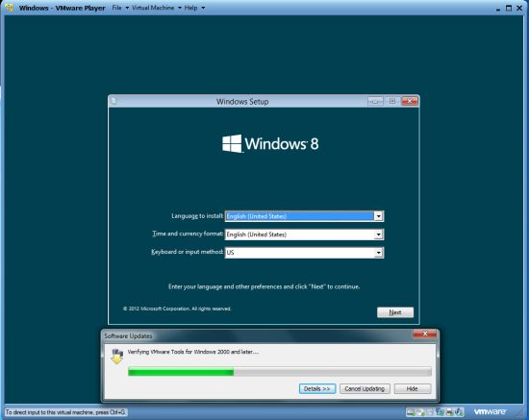The width and height of the screenshot is (529, 420).
Task: Maximize the VMware Player window
Action: [509, 8]
